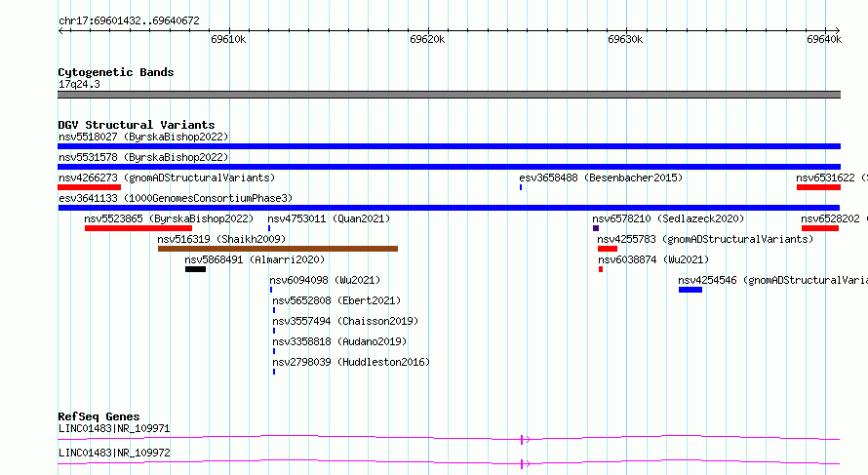Image resolution: width=868 pixels, height=475 pixels.
Task: Click the RefSeq Genes track title
Action: (99, 416)
